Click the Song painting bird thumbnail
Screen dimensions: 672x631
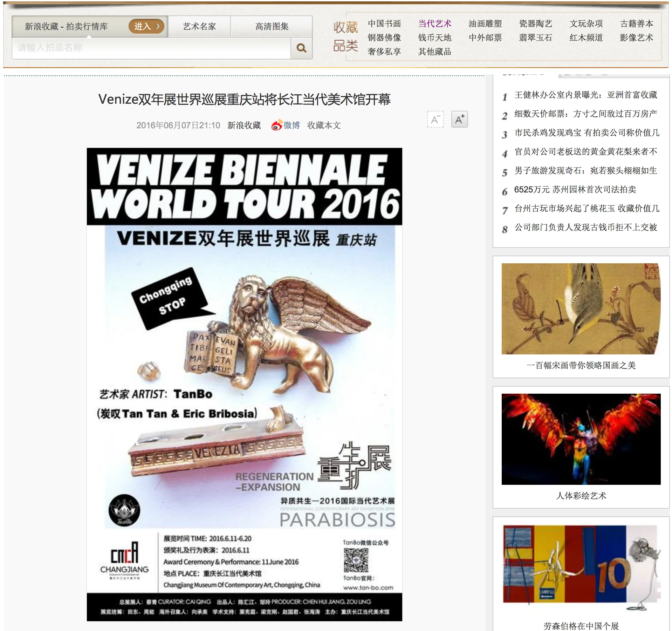[x=581, y=308]
